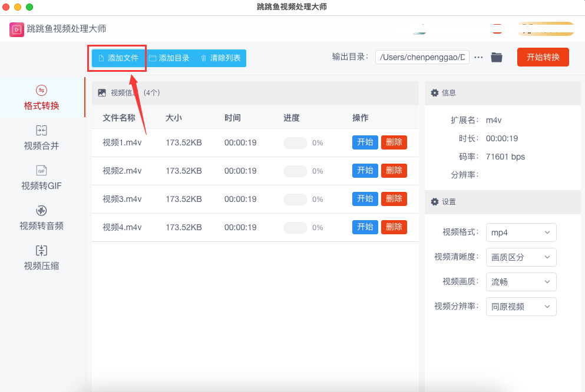Click the GIF file icon
The height and width of the screenshot is (392, 585).
(41, 170)
